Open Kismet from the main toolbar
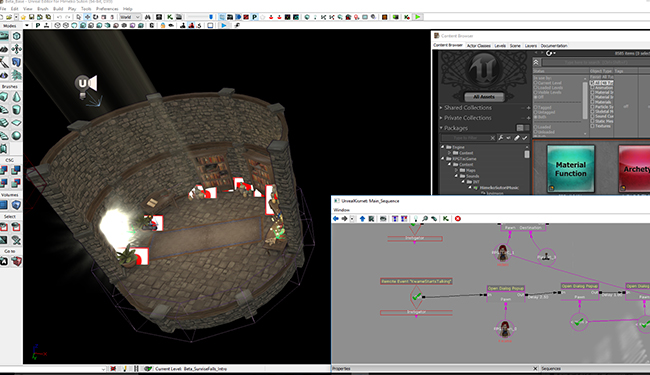650x375 pixels. pos(170,17)
